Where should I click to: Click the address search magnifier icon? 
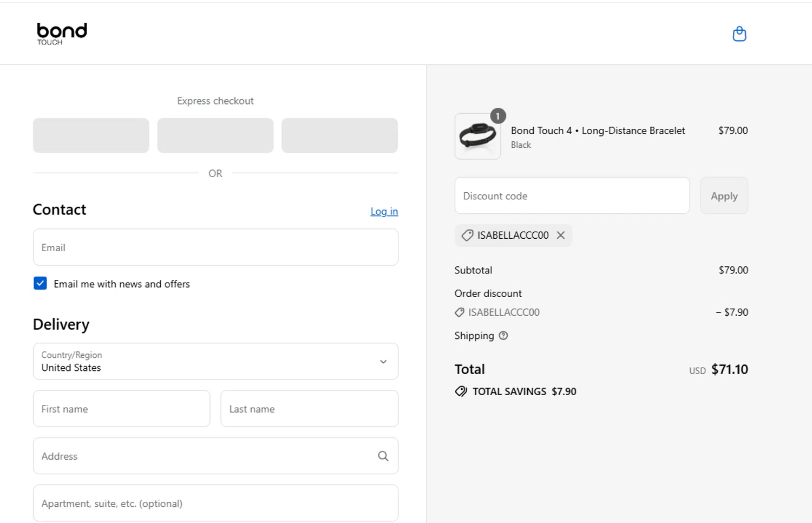tap(383, 456)
